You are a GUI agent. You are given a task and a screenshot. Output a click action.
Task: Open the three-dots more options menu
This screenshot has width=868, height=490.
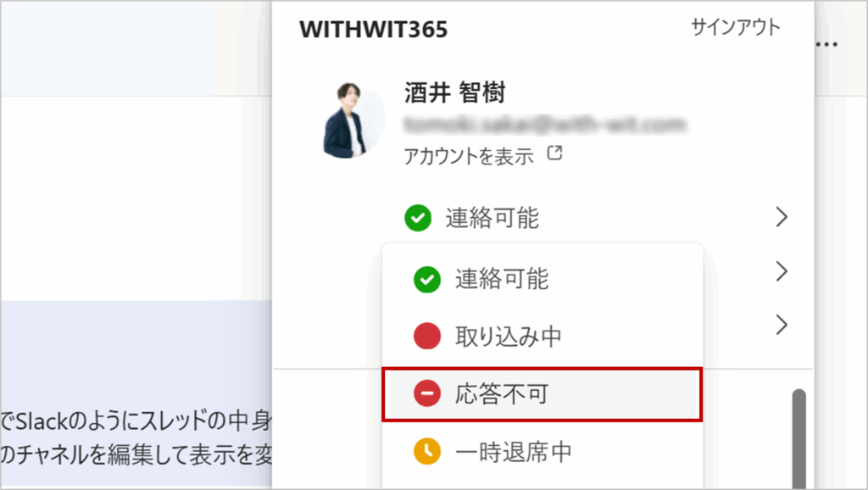click(826, 44)
